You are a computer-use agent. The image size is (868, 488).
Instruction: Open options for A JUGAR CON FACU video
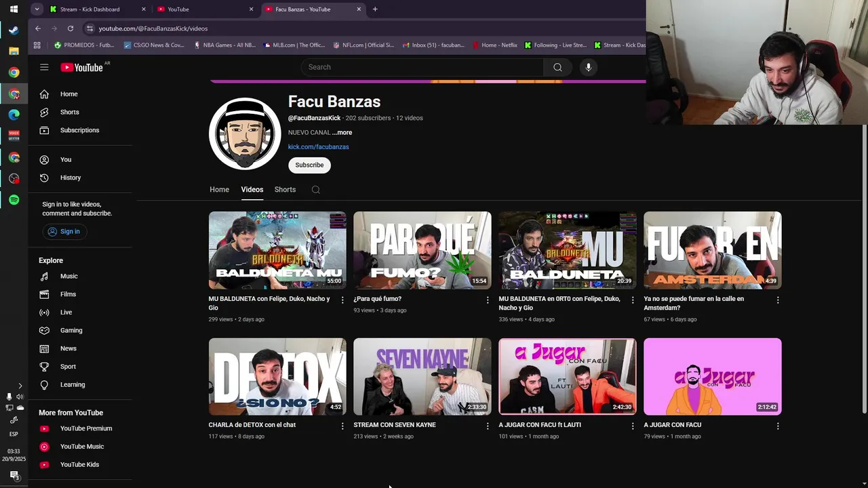[x=778, y=426]
